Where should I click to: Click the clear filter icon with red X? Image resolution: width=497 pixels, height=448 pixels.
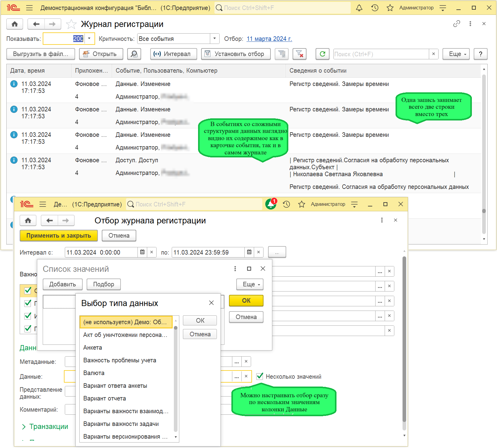click(300, 54)
